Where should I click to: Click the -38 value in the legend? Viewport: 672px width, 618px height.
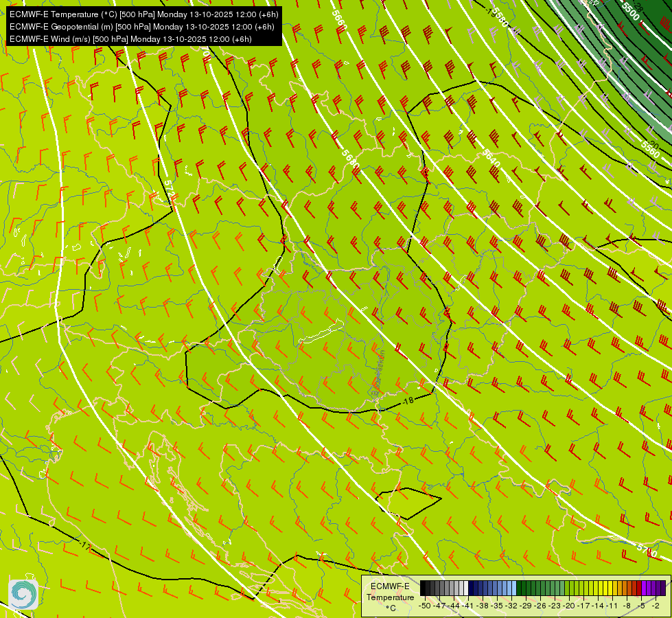(483, 606)
